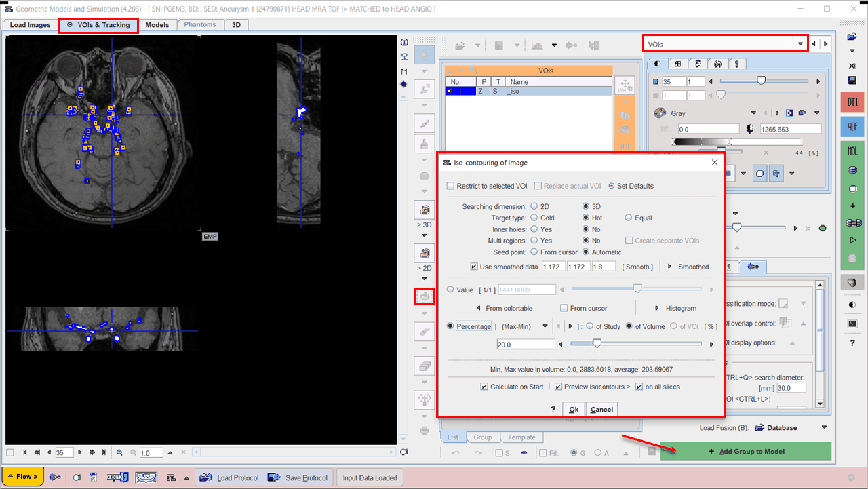Viewport: 868px width, 489px height.
Task: Click the iso-contouring tool icon in the vertical toolbar
Action: coord(425,297)
